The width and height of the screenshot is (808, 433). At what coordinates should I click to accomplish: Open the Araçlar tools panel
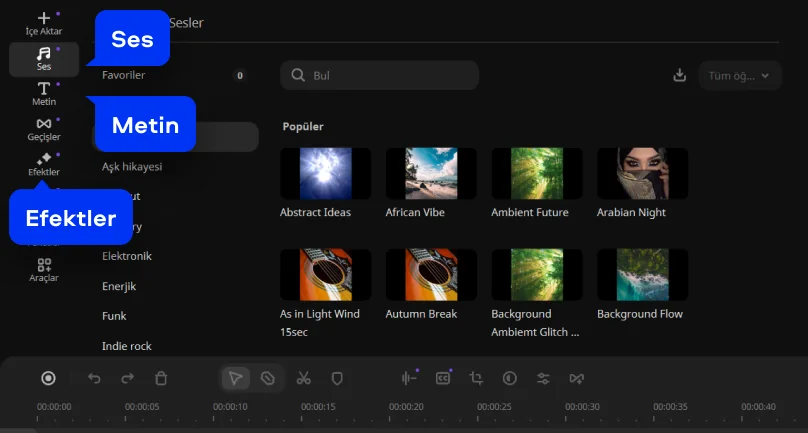tap(44, 271)
